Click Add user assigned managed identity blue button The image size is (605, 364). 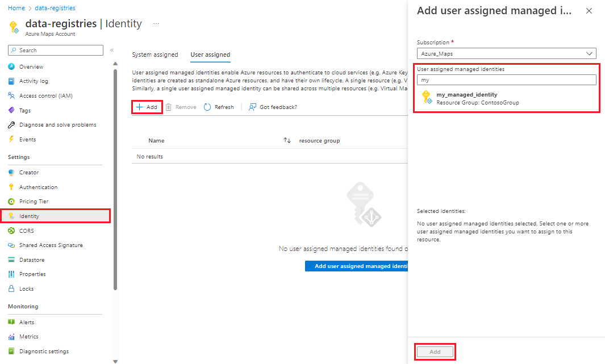[357, 266]
